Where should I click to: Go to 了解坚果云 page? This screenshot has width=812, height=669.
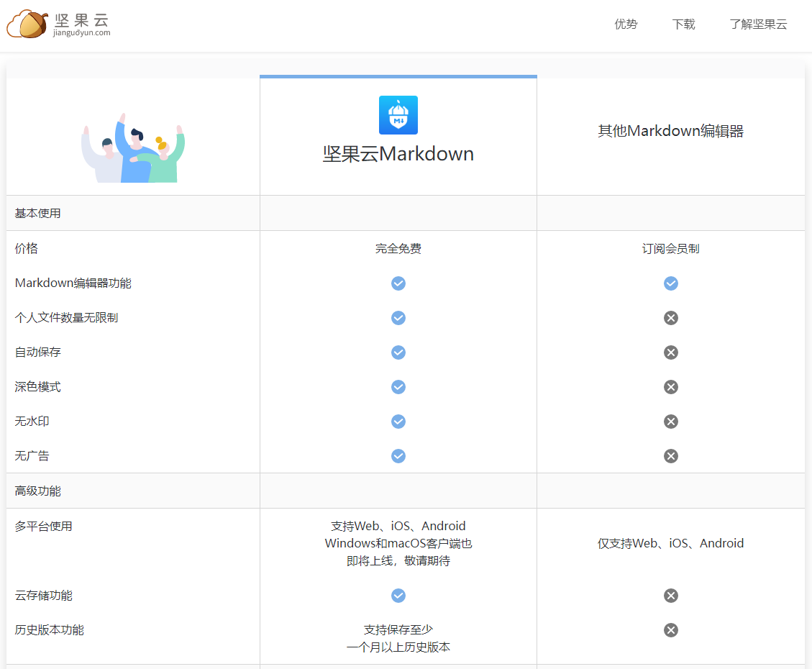pos(758,24)
